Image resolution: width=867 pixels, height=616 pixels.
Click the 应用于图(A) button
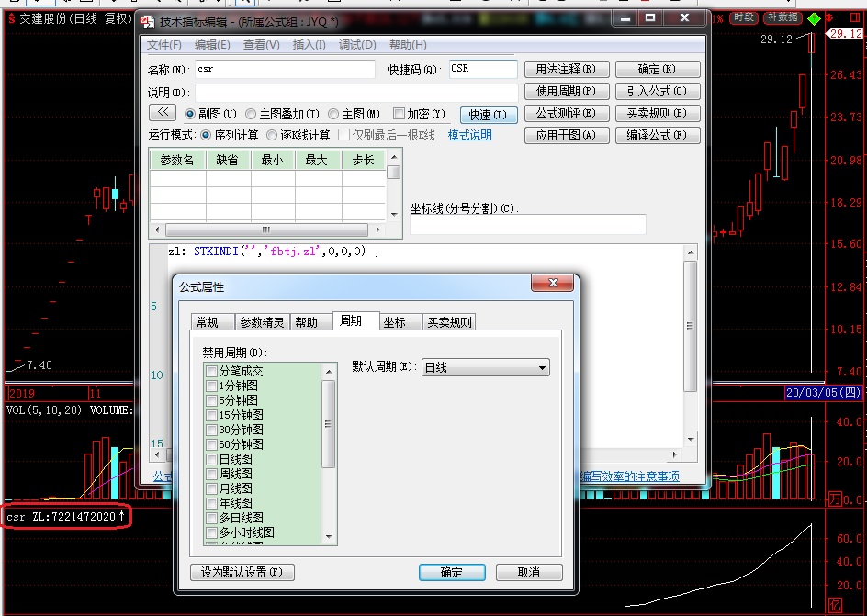pyautogui.click(x=566, y=135)
